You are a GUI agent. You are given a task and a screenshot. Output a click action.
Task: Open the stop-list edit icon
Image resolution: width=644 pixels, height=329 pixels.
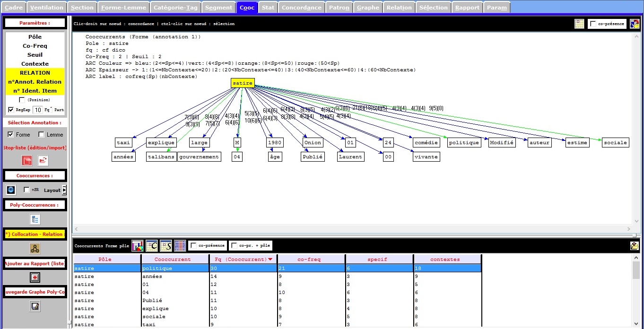[x=27, y=161]
